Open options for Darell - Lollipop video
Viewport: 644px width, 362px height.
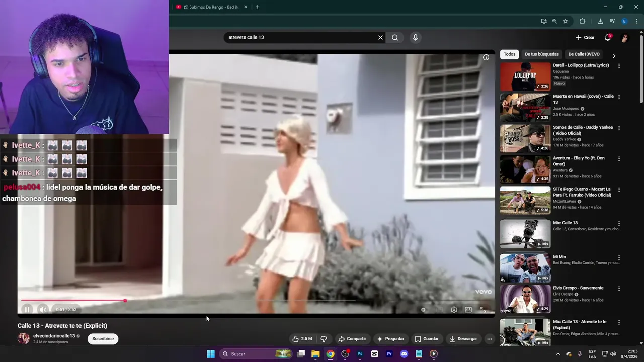pyautogui.click(x=619, y=66)
